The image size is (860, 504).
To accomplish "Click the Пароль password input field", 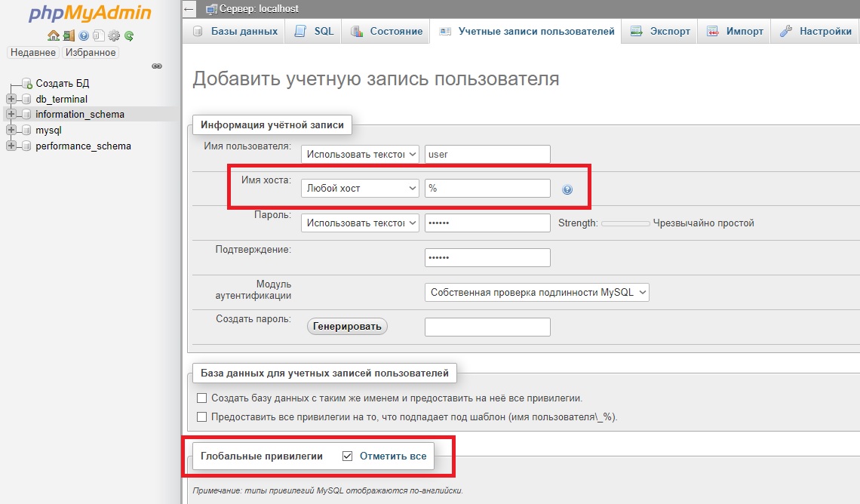I will pos(487,223).
